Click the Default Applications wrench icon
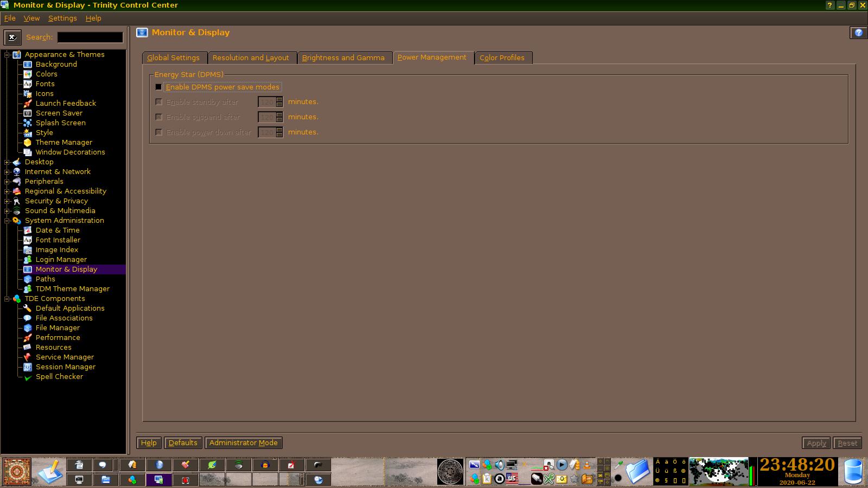 [28, 308]
